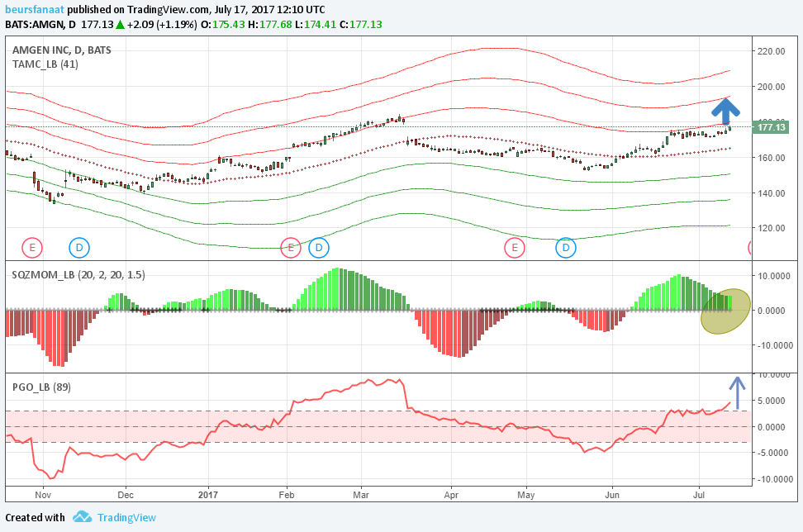Viewport: 803px width, 532px height.
Task: Click the 200.00 price axis label
Action: click(x=772, y=87)
